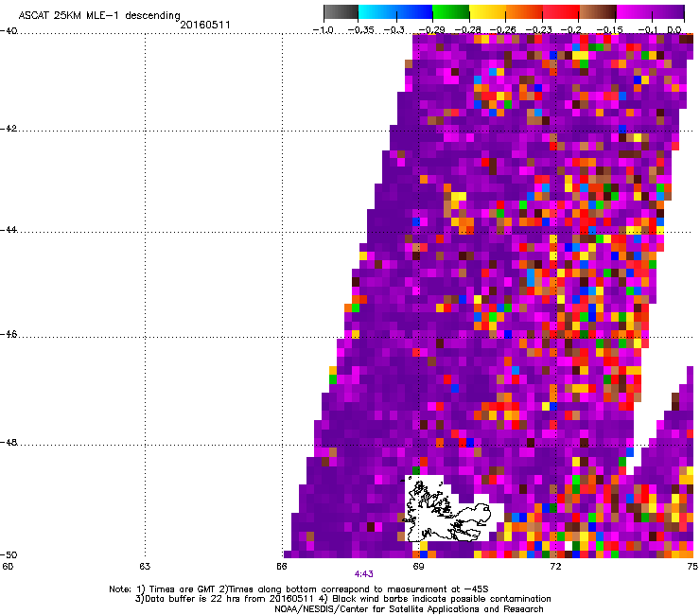Click the -0.2 color bar label
This screenshot has width=700, height=615.
(571, 30)
